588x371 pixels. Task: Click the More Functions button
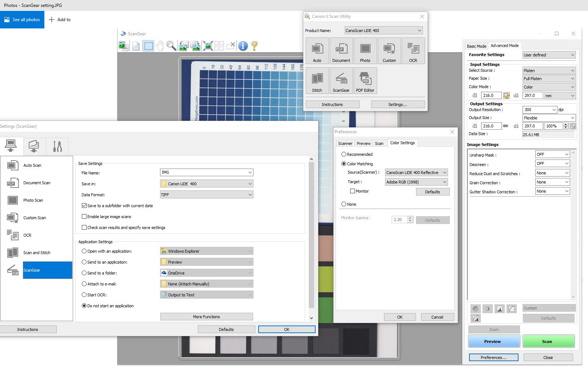coord(207,317)
